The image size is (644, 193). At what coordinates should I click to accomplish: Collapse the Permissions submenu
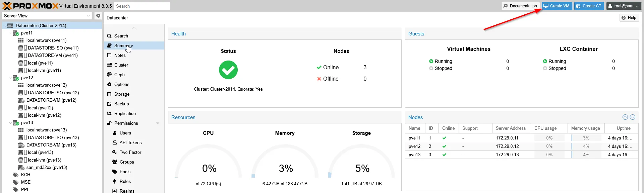pyautogui.click(x=158, y=123)
